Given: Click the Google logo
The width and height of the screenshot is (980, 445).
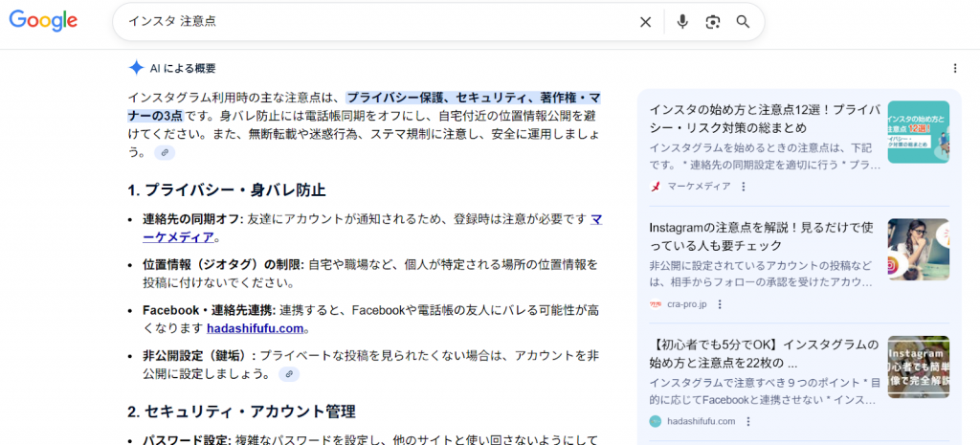Looking at the screenshot, I should (x=44, y=21).
